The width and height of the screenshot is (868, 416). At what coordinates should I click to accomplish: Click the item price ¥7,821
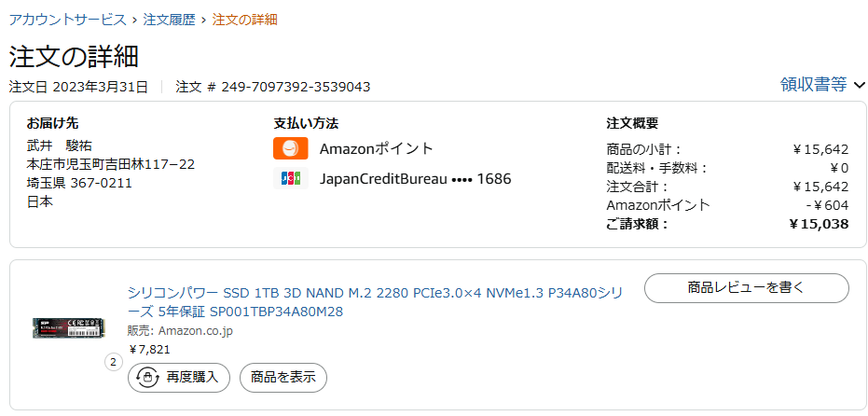tap(149, 349)
